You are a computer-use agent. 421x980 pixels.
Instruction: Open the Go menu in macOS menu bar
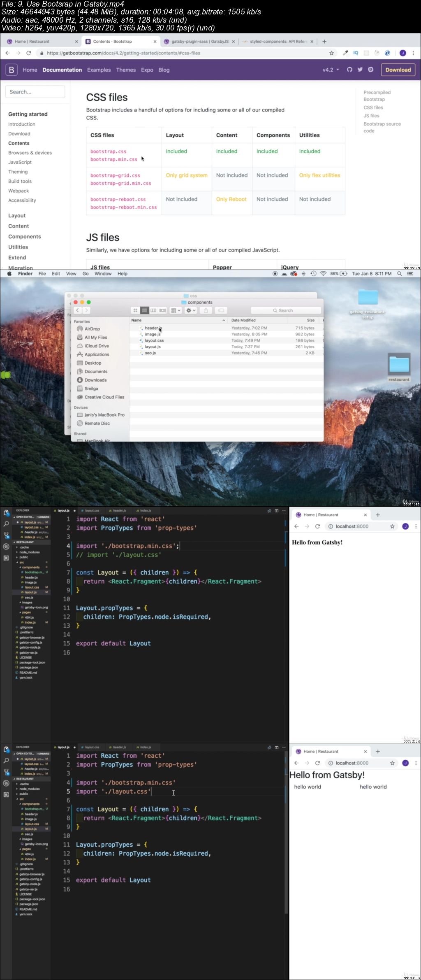86,274
